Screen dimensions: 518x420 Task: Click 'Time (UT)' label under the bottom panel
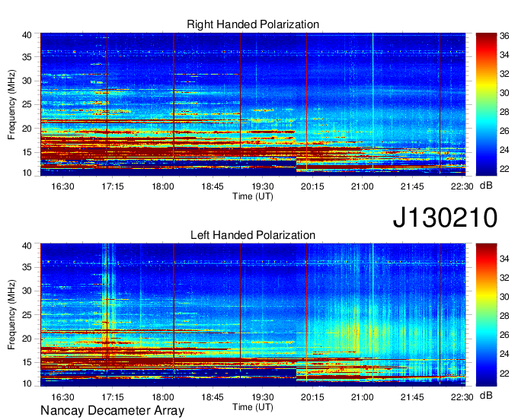tap(253, 407)
